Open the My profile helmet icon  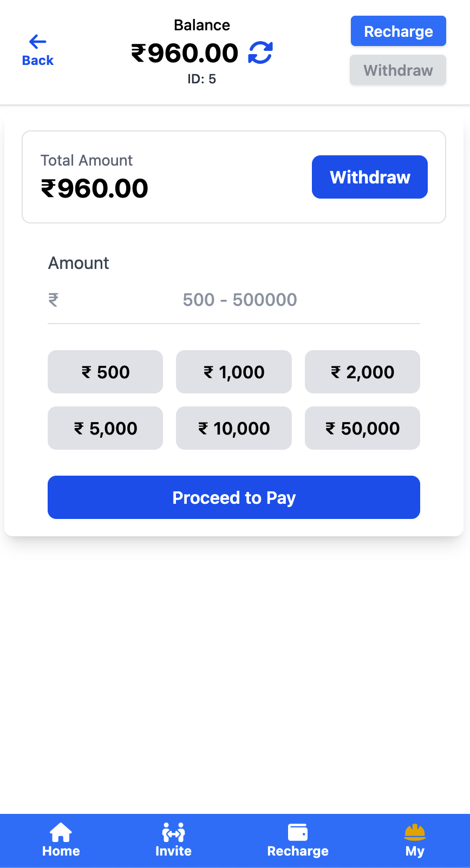pos(415,832)
